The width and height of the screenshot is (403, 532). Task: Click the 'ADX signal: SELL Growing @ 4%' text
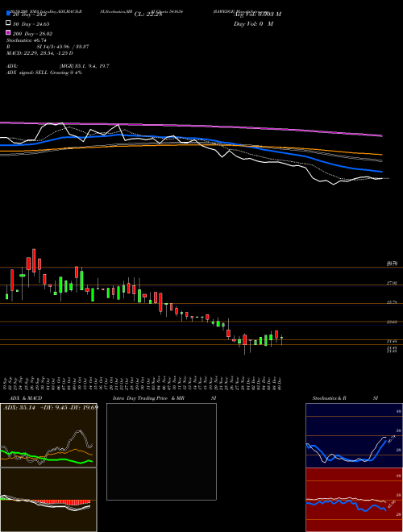(44, 73)
